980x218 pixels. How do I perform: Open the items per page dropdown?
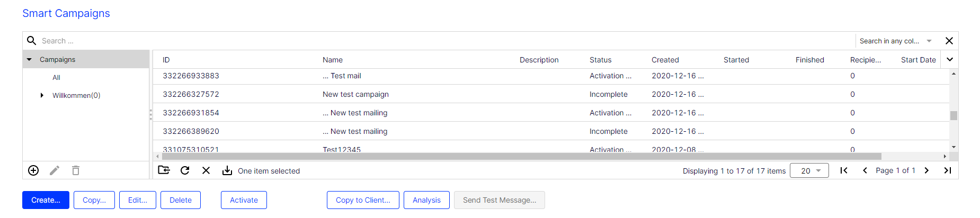point(809,170)
